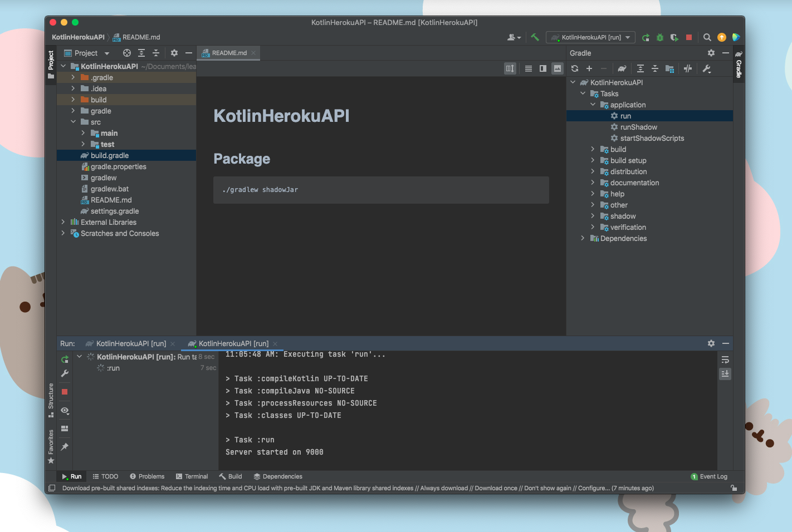This screenshot has height=532, width=792.
Task: Select runShadow task in Gradle tree
Action: pyautogui.click(x=638, y=127)
